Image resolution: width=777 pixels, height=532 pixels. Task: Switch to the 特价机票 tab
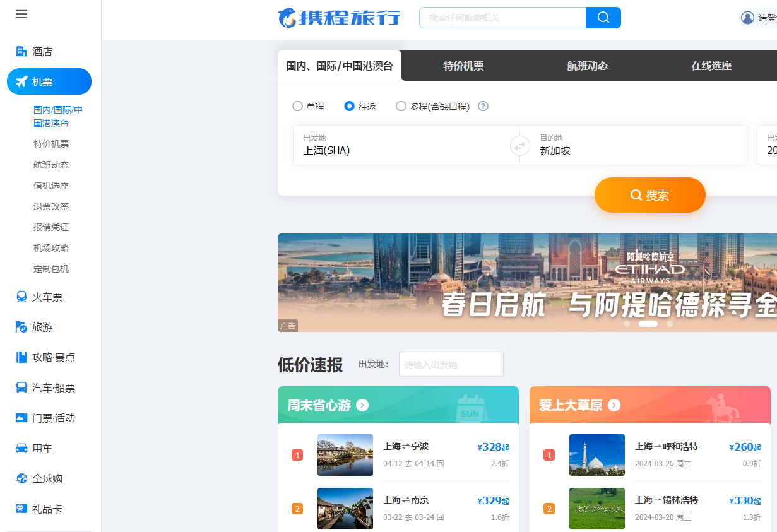pyautogui.click(x=463, y=66)
